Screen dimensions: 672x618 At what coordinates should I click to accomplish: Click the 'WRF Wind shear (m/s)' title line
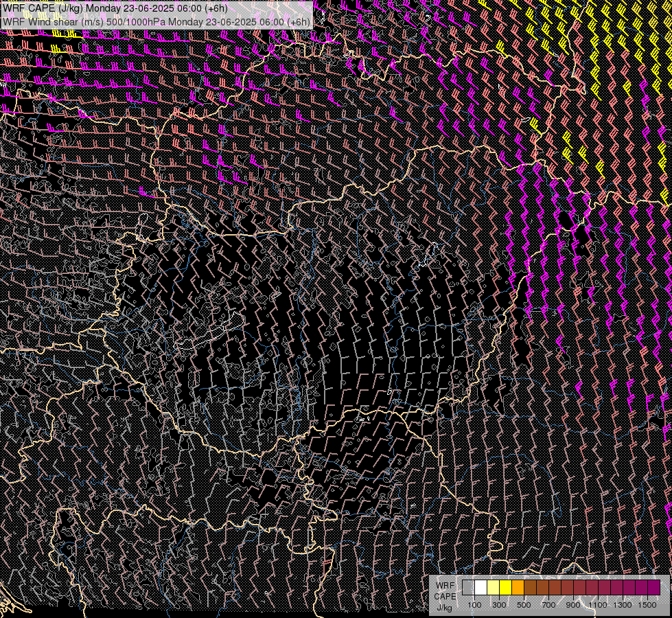pos(156,21)
